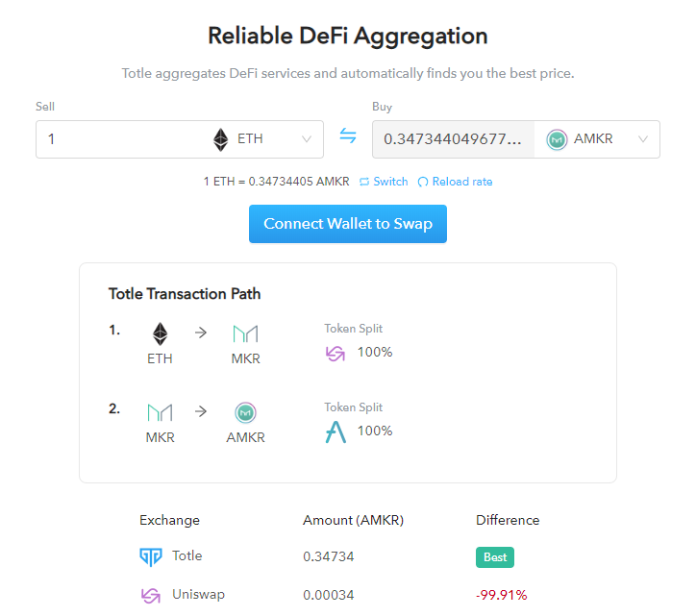Click the Switch rate link
Image resolution: width=696 pixels, height=616 pixels.
click(x=384, y=182)
